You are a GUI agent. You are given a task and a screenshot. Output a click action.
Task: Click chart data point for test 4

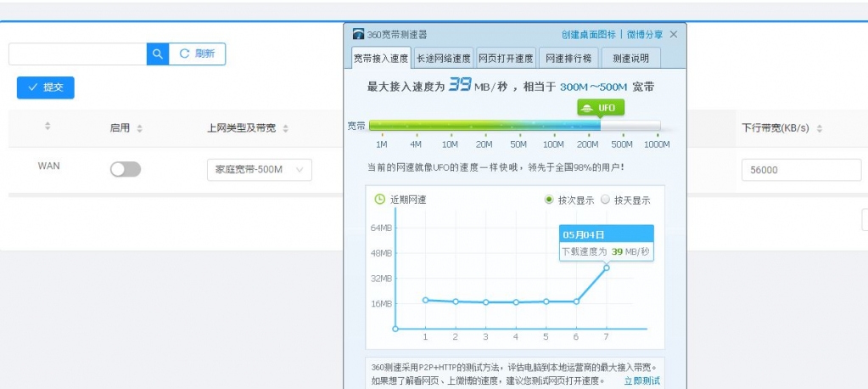(516, 302)
